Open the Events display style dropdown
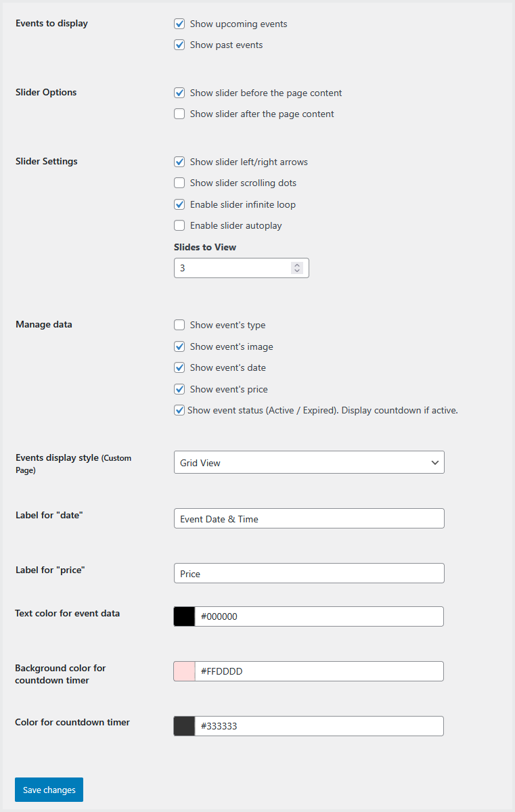The height and width of the screenshot is (812, 515). point(309,463)
